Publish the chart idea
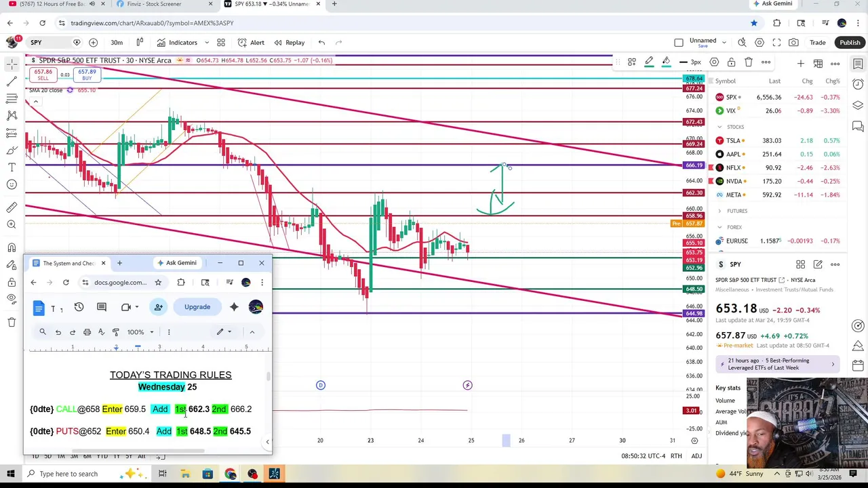The image size is (868, 488). tap(850, 43)
